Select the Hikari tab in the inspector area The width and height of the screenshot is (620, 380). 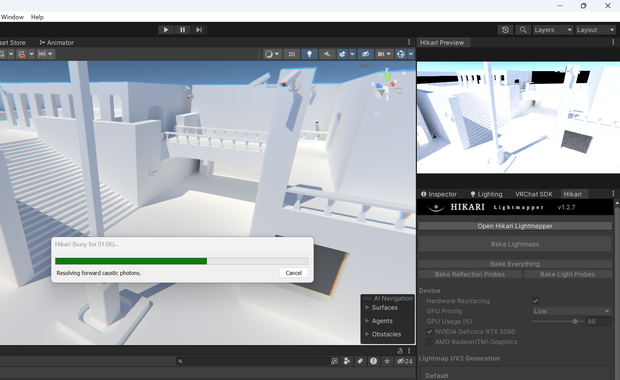(573, 194)
